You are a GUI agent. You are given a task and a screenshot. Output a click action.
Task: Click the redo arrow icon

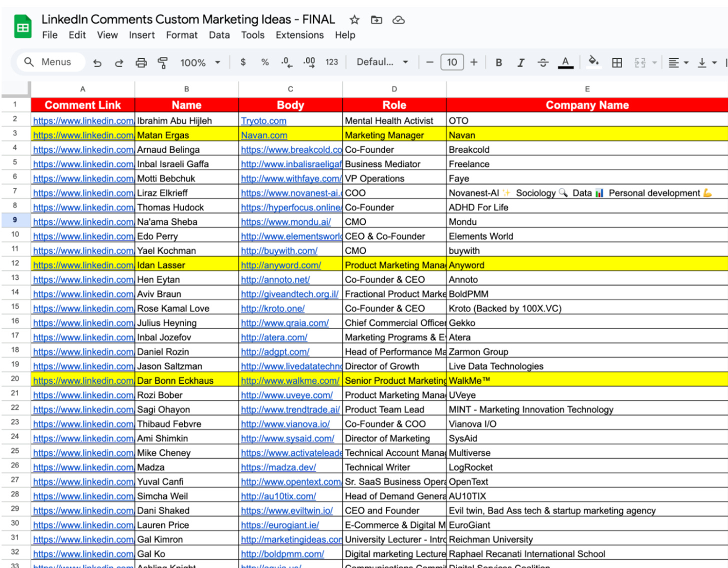119,62
